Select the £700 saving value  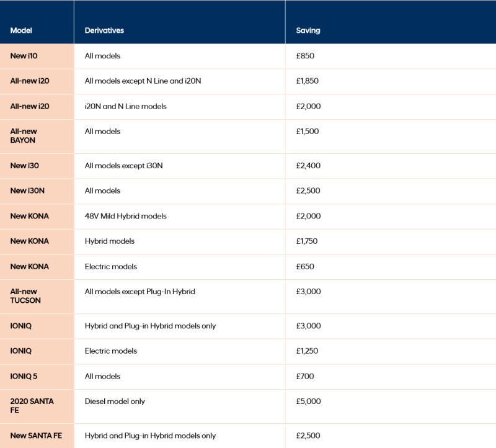[x=305, y=376]
